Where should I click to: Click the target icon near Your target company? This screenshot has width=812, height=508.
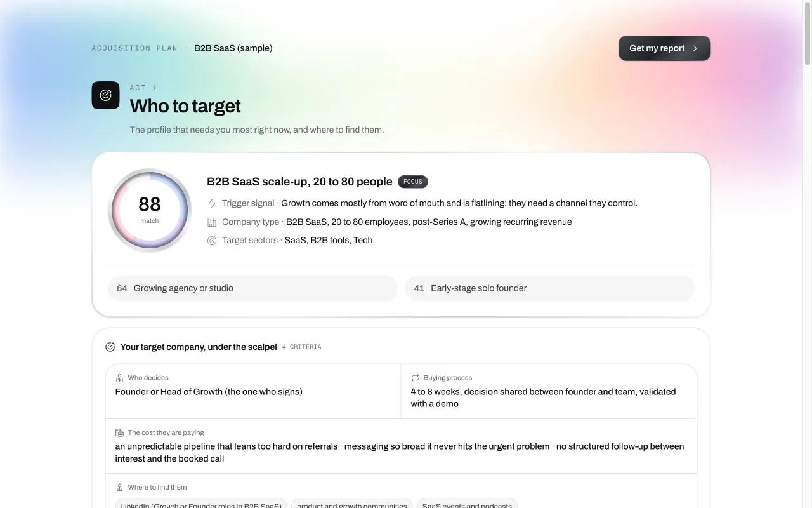point(110,347)
